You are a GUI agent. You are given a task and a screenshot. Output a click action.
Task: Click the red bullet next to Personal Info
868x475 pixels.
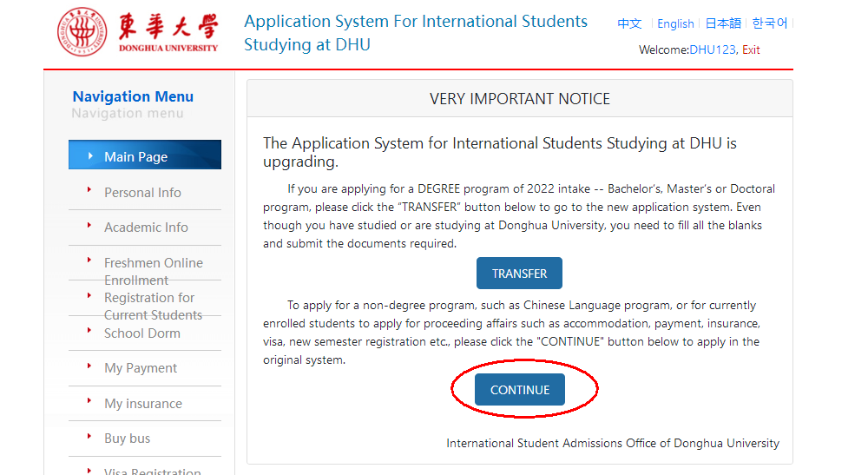[x=89, y=190]
